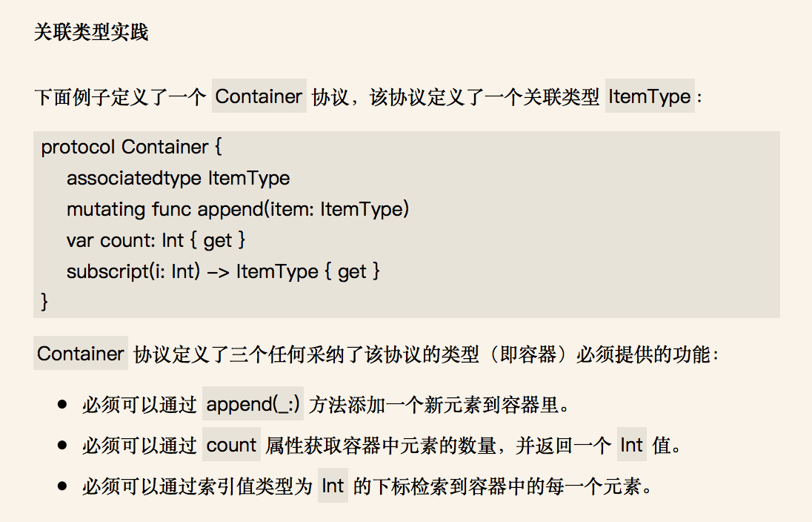Click the append(_:) inline code tag

253,404
